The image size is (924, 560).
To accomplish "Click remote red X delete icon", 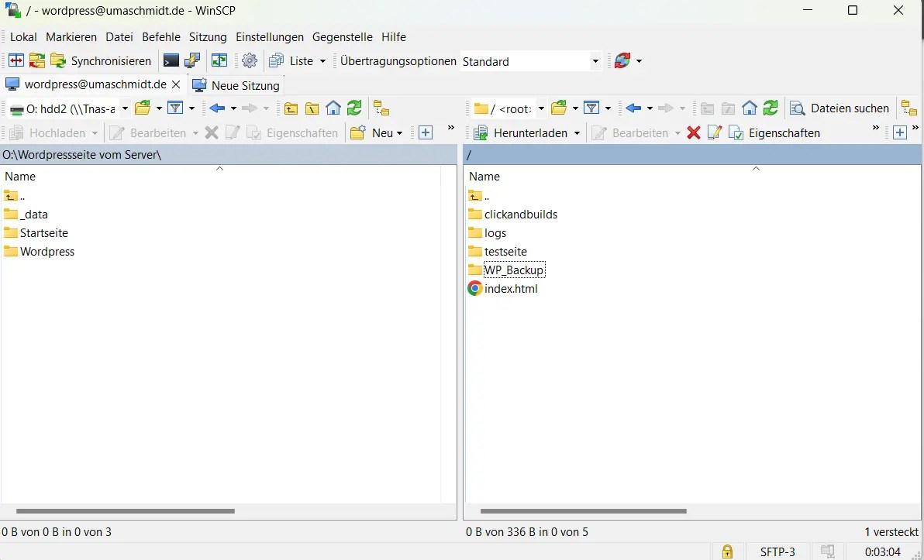I will (x=694, y=133).
